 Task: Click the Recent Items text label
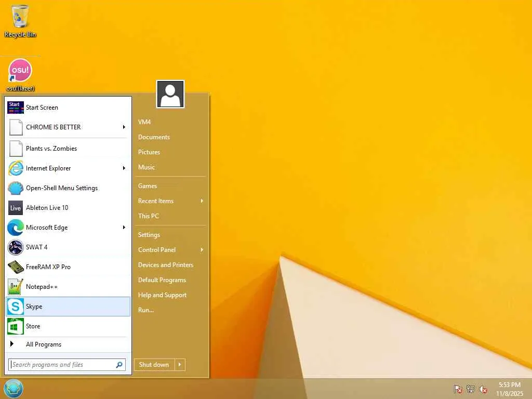(156, 201)
